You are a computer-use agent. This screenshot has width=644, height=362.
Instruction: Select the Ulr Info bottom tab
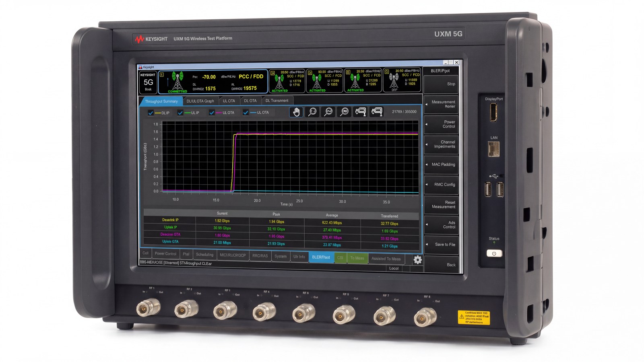[x=299, y=257]
